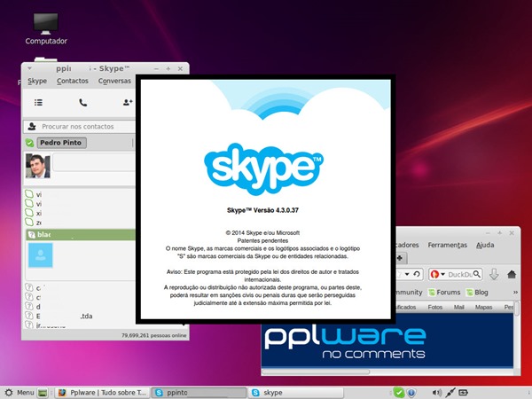Screen dimensions: 532x399
Task: Click the Procurar nos contactos search field
Action: coord(80,127)
